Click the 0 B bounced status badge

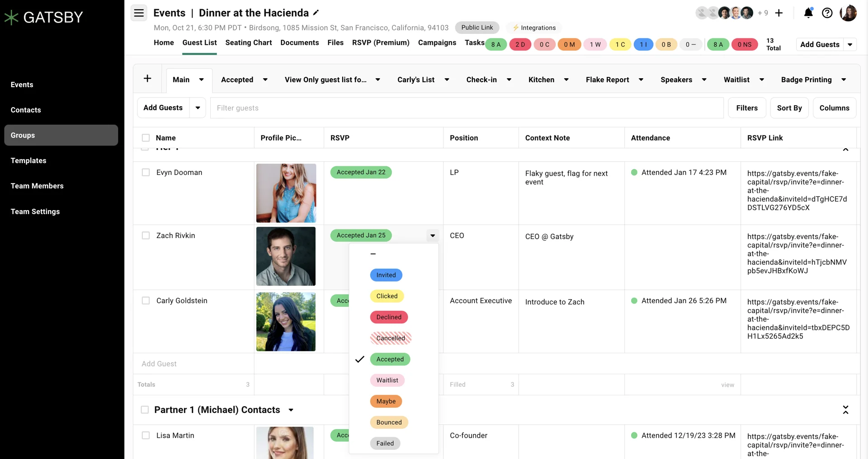[x=666, y=44]
